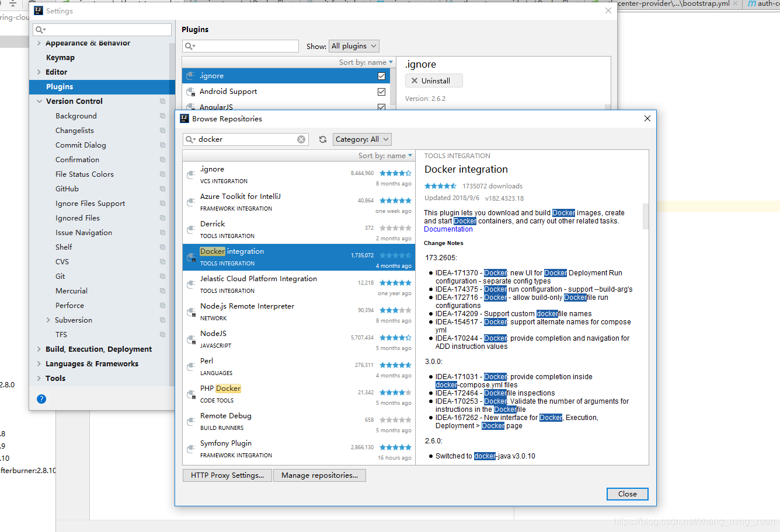The height and width of the screenshot is (532, 780).
Task: Click the project-level icon beside Background
Action: (162, 116)
